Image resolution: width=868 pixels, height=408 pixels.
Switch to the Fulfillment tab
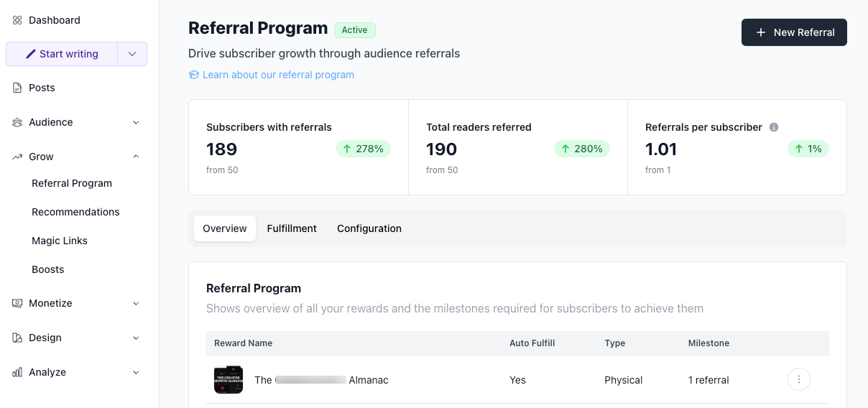coord(292,228)
